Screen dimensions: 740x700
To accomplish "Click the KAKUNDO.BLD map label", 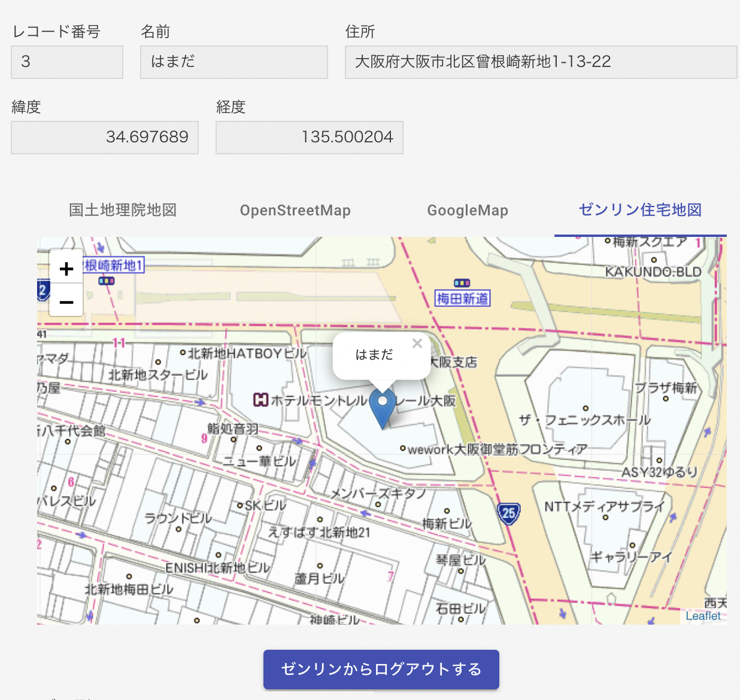I will pos(653,272).
